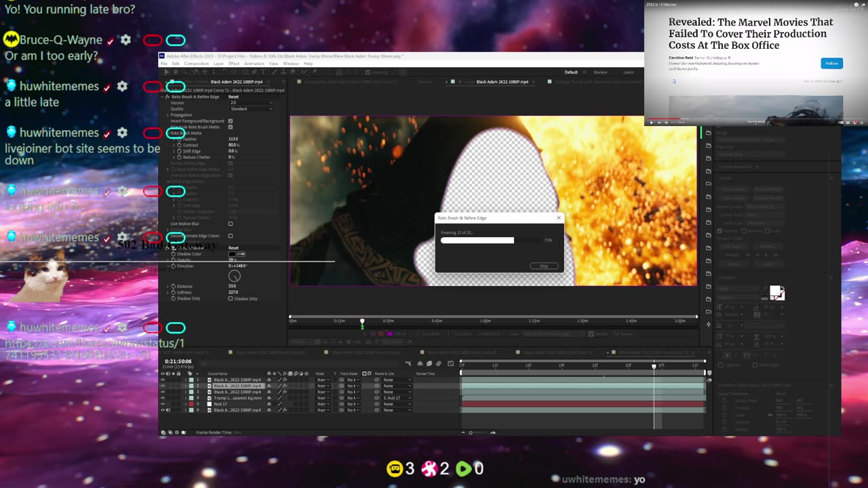Reset the Roto Brush & Refine Edge effect
This screenshot has width=868, height=488.
233,97
